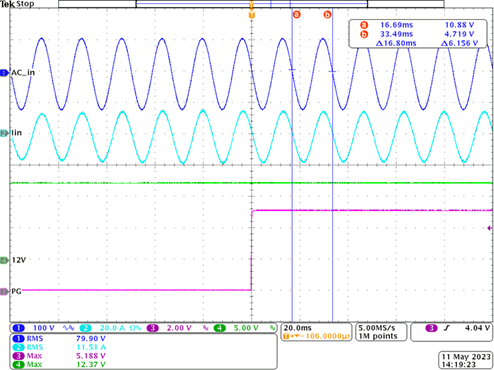The height and width of the screenshot is (370, 494).
Task: Click the channel 1 RMS 79.90 V measurement
Action: [59, 339]
